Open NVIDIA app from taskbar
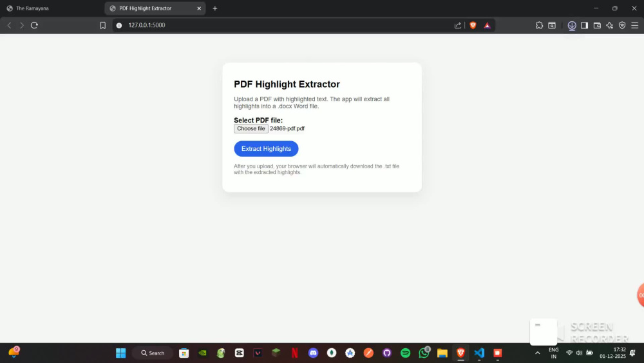 point(202,353)
